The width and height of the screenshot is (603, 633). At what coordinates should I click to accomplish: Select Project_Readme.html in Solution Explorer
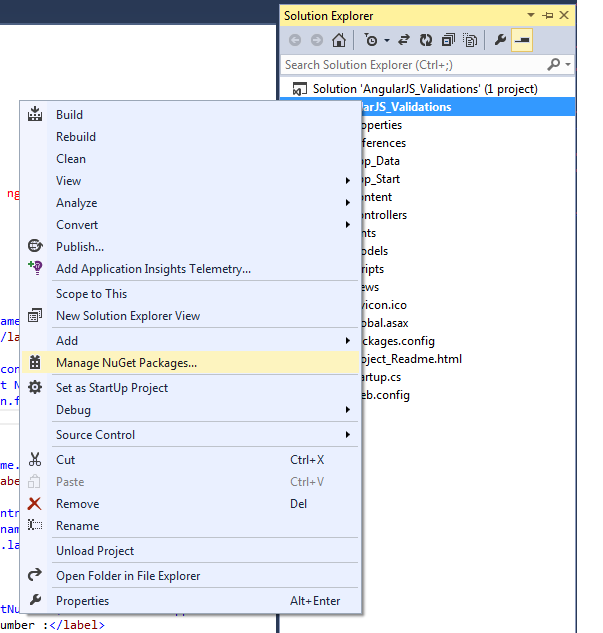click(x=411, y=359)
